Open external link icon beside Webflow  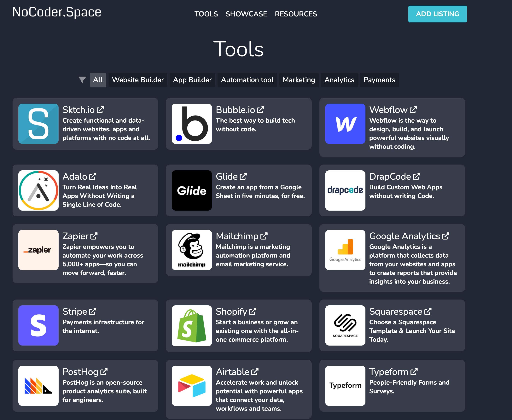click(x=413, y=110)
